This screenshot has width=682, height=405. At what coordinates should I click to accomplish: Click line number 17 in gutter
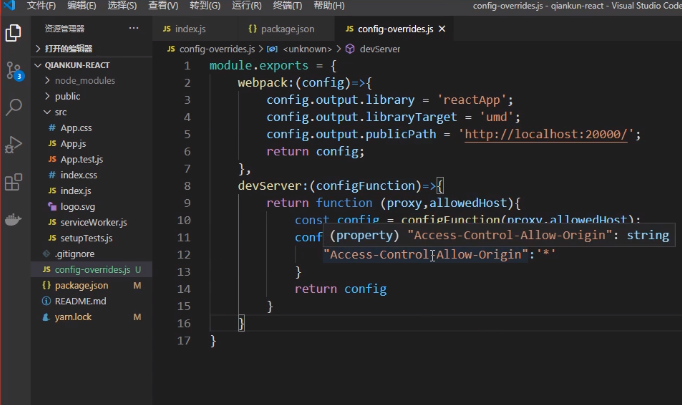pyautogui.click(x=184, y=341)
